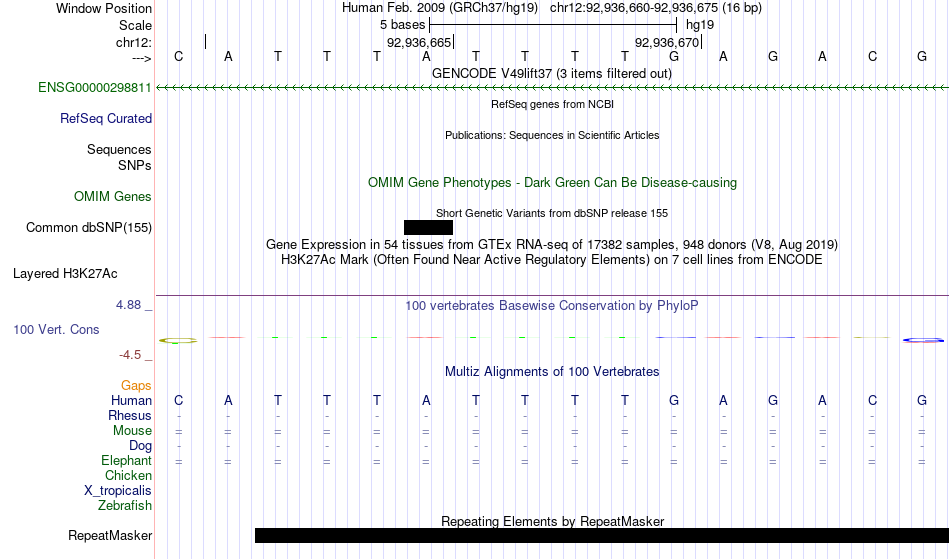950x559 pixels.
Task: Click the Repeating Elements by RepeatMasker title
Action: tap(553, 521)
